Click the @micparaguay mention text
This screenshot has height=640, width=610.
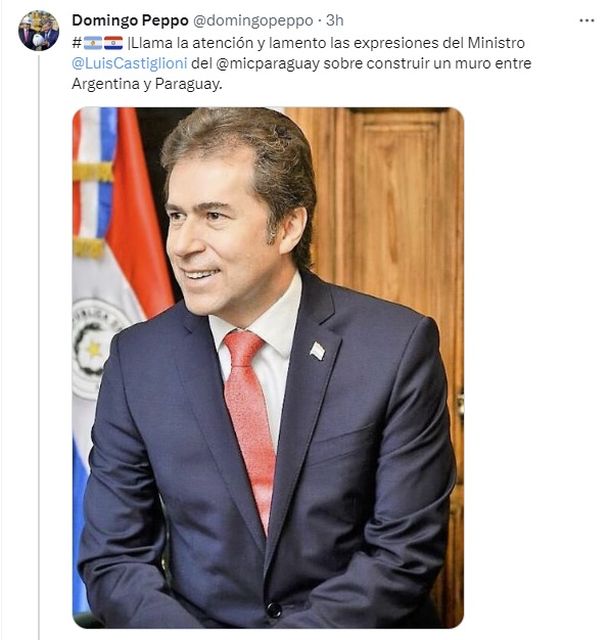click(x=267, y=64)
